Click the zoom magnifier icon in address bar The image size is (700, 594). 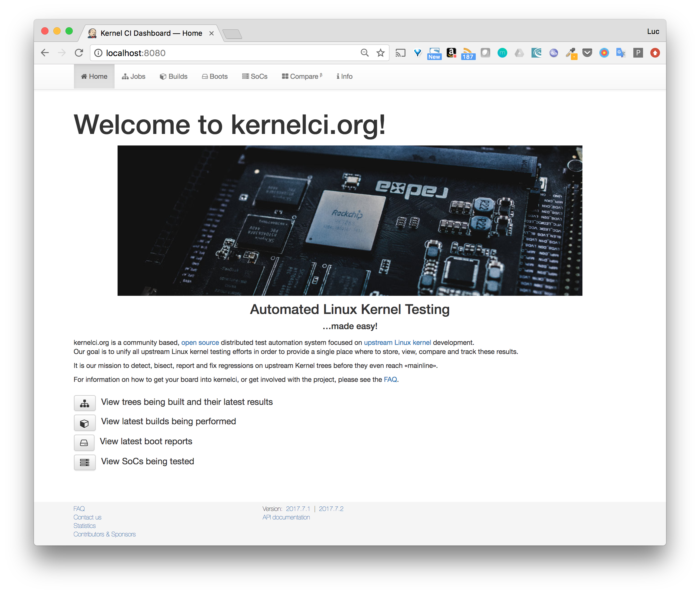tap(364, 53)
